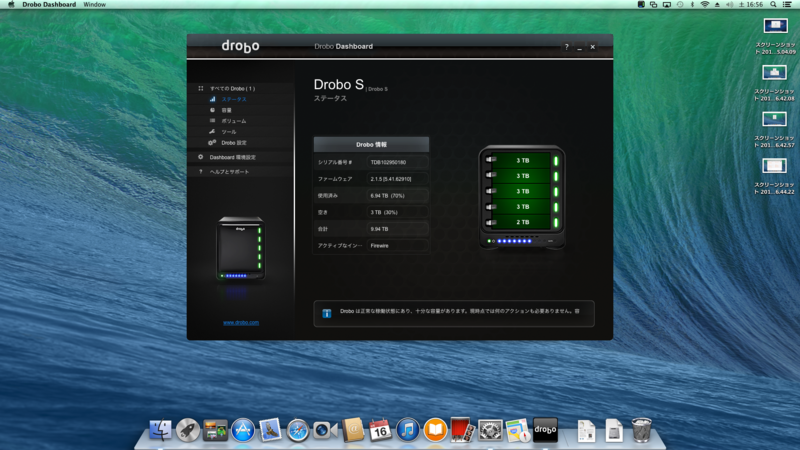Open the Drobo Dashboard app menu
The image size is (800, 450).
click(49, 5)
